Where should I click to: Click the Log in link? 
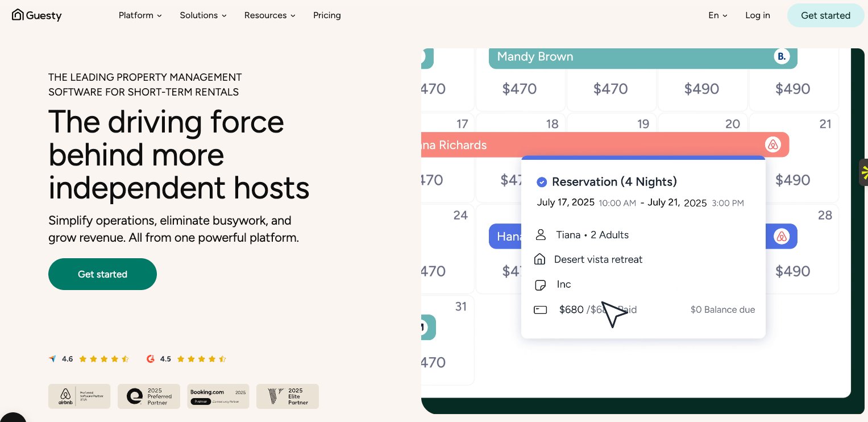[758, 15]
